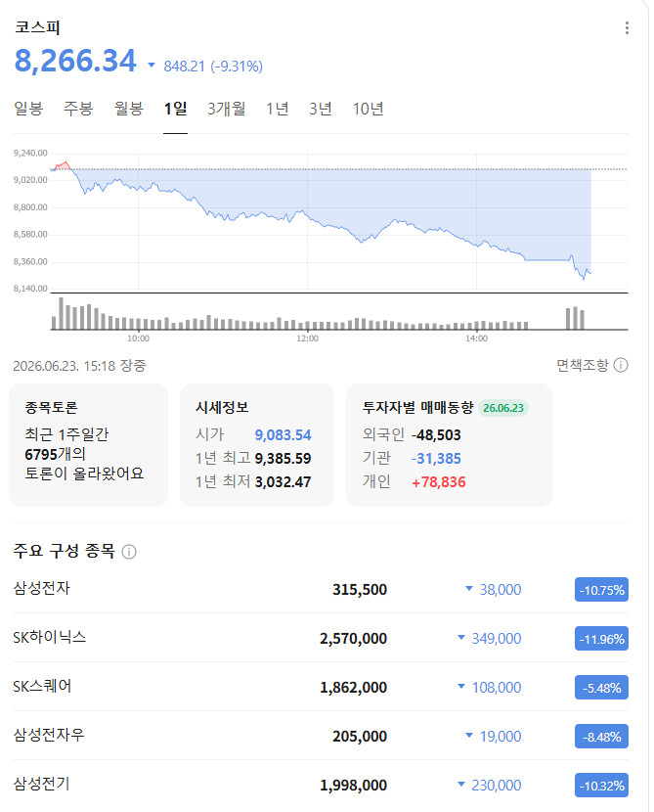Viewport: 654px width, 812px height.
Task: Click the down arrow before 19,000 in 삼성전자우 row
Action: click(469, 736)
